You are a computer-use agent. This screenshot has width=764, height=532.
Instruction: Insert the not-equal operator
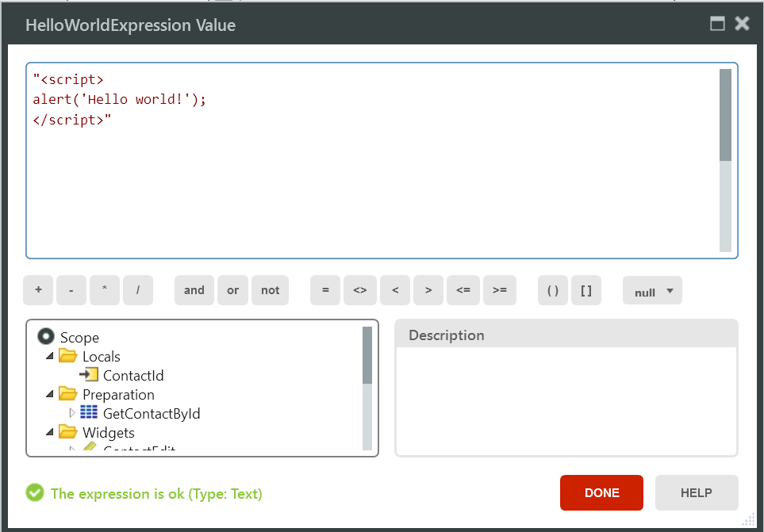pyautogui.click(x=360, y=290)
